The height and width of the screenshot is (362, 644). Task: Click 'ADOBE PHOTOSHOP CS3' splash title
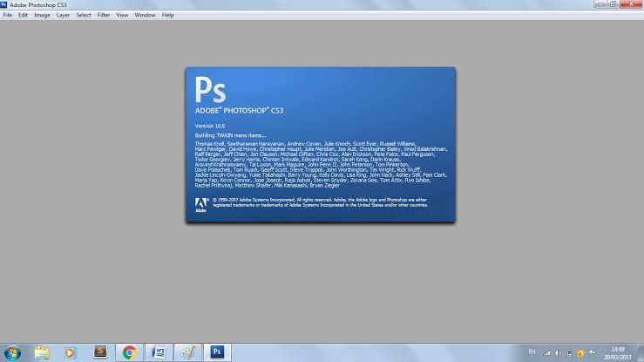(239, 111)
